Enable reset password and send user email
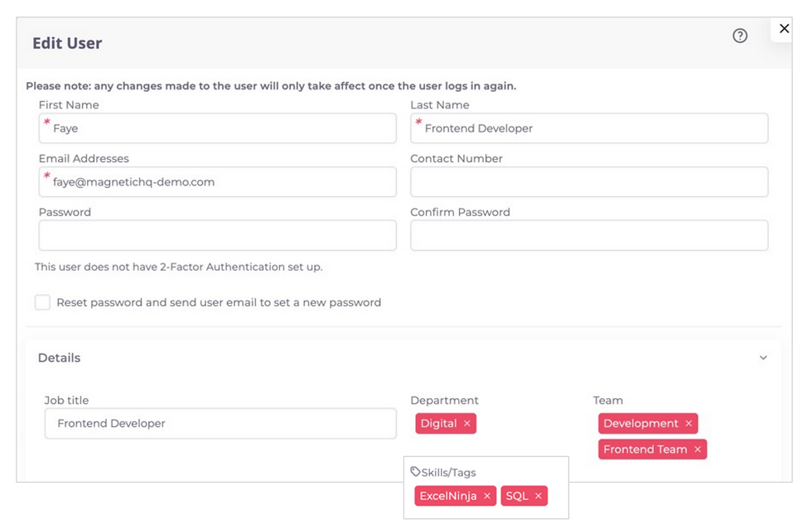 pos(42,302)
